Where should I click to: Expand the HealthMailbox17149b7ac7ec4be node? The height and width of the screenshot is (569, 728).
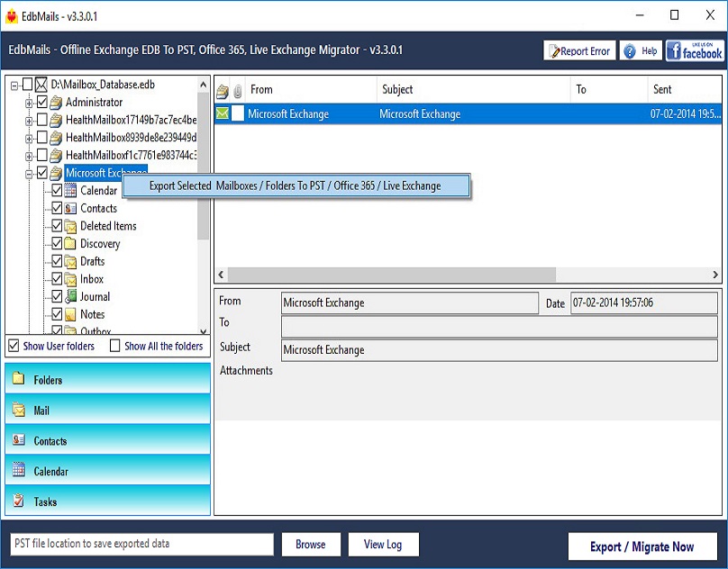click(x=27, y=120)
